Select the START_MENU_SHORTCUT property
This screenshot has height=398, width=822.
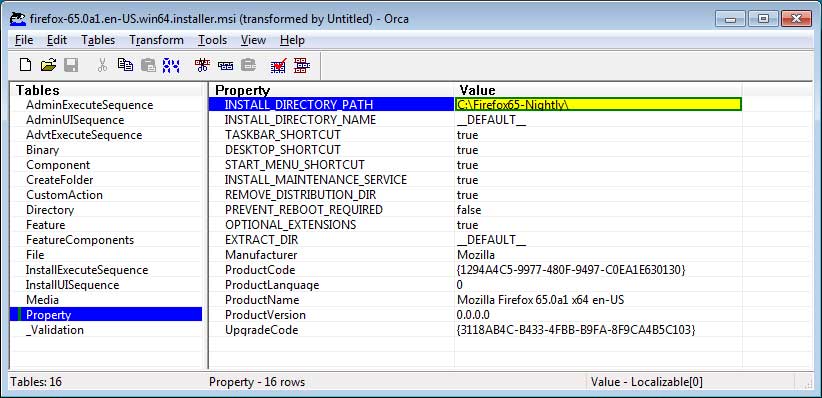(295, 165)
